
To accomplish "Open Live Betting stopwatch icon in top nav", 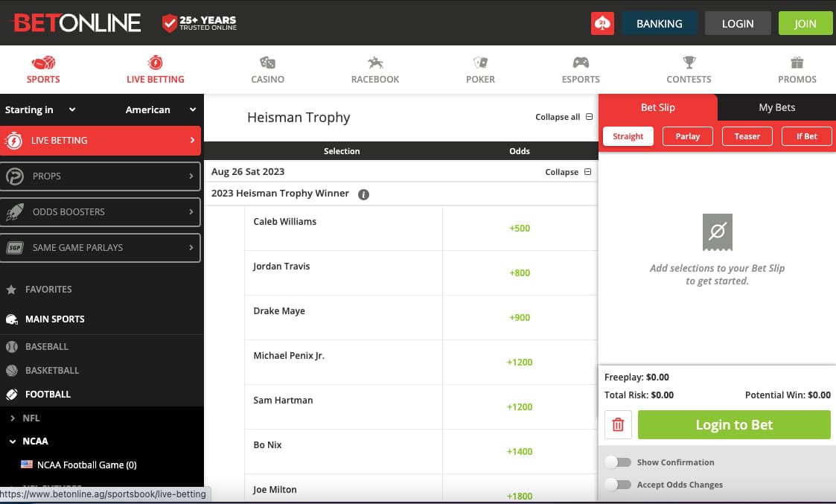I will (x=155, y=63).
